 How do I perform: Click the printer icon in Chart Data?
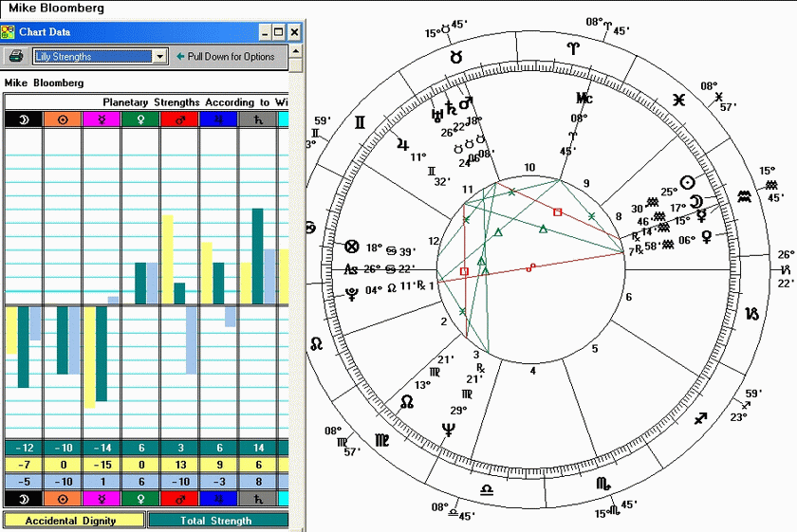pyautogui.click(x=16, y=56)
